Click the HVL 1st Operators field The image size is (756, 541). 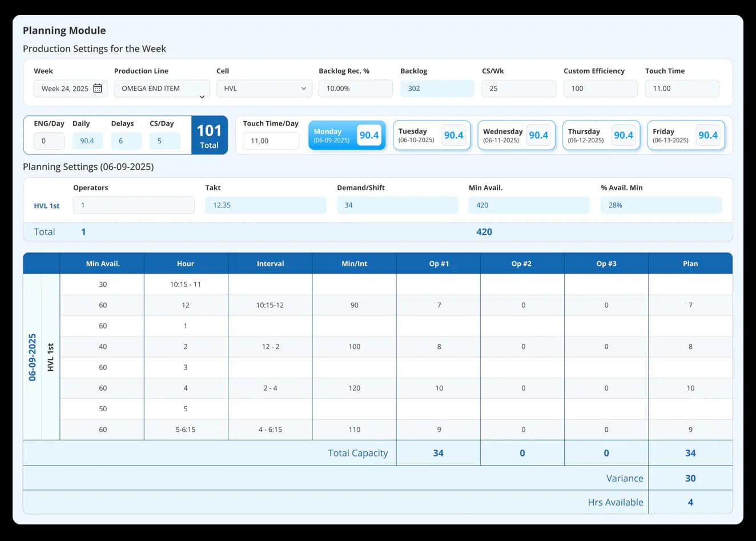[134, 205]
